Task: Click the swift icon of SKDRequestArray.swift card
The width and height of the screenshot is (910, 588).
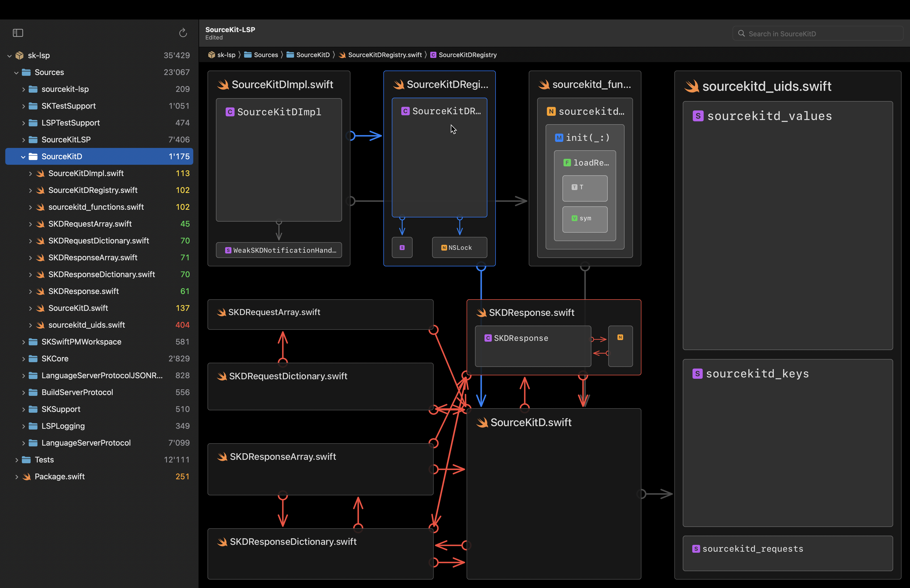Action: coord(221,312)
